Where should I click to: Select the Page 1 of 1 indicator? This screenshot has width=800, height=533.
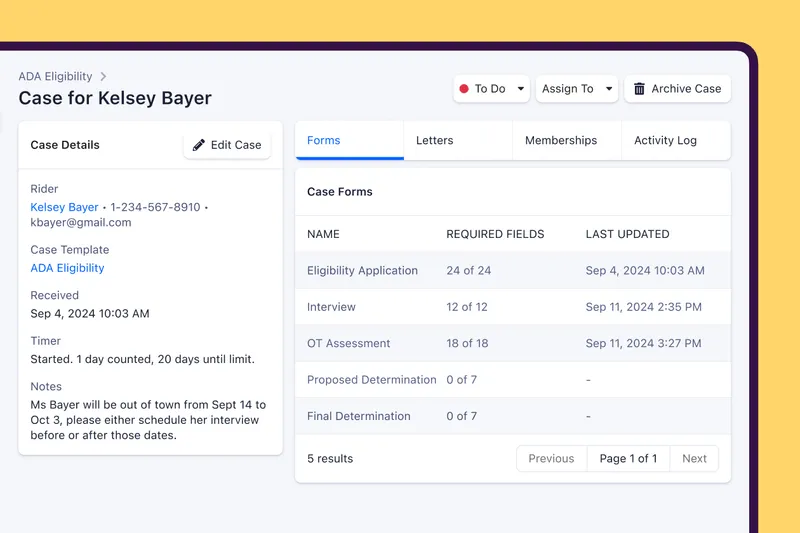click(628, 459)
